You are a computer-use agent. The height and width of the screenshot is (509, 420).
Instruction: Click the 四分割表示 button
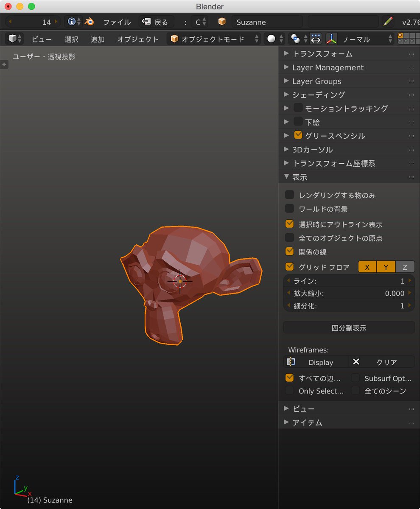tap(349, 327)
